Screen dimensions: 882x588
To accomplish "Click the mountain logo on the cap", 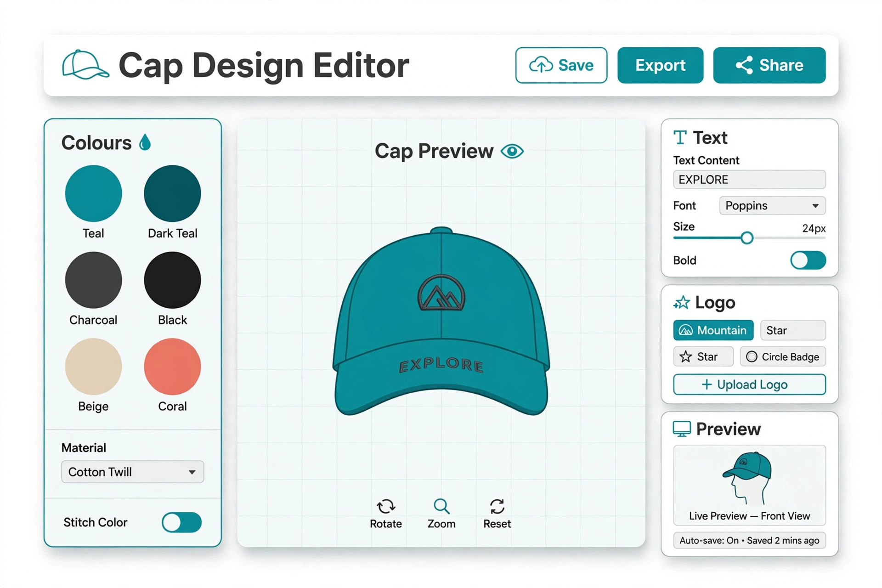I will [441, 293].
